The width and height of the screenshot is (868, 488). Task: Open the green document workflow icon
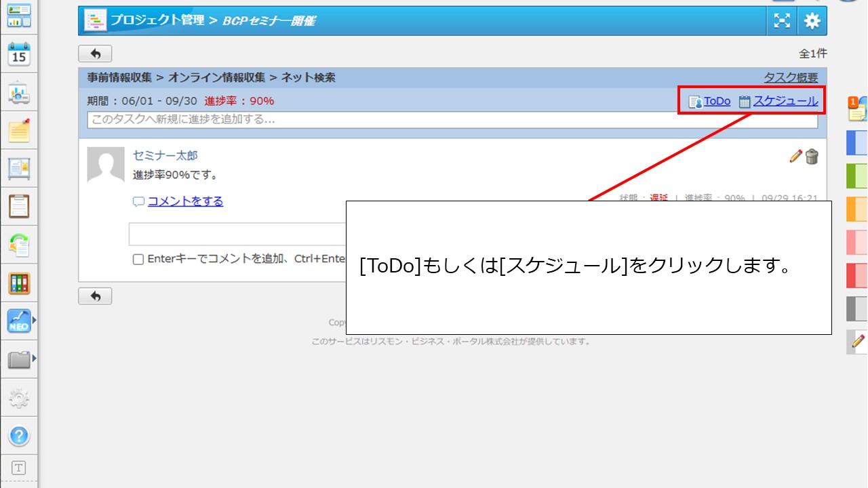coord(19,245)
